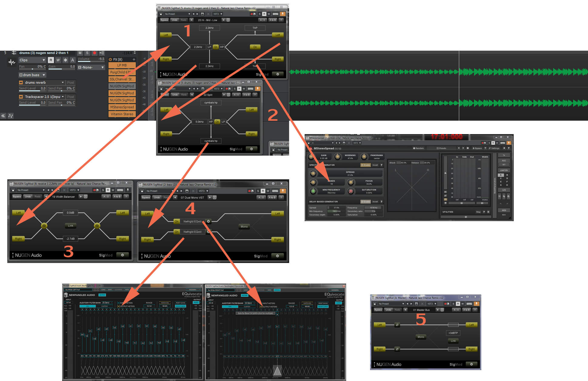Arm record on the drums track
The image size is (588, 381).
94,53
